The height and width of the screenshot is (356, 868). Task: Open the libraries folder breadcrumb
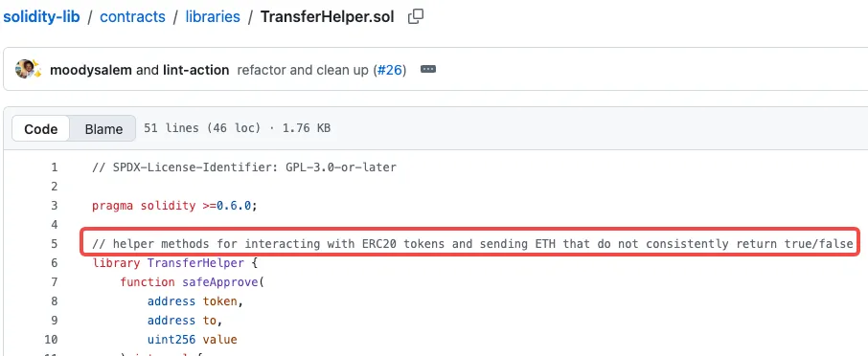click(x=213, y=16)
